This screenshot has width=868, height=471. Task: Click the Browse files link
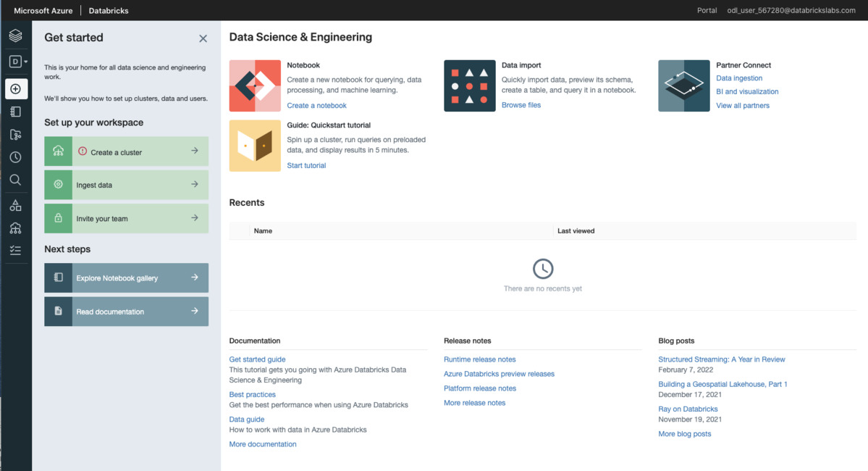pos(521,105)
